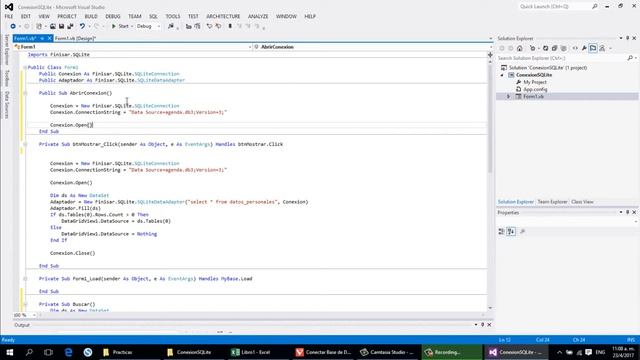Click the Navigate Backward toolbar icon
This screenshot has height=360, width=640.
[13, 26]
